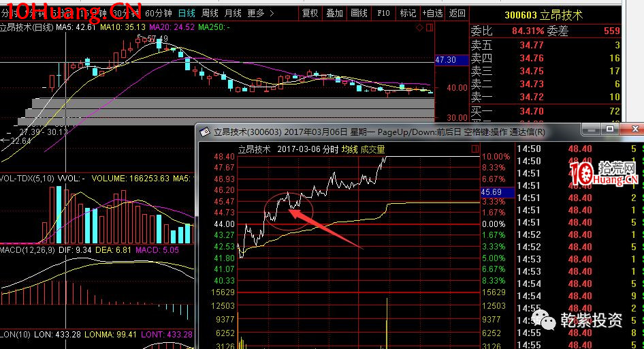This screenshot has height=349, width=644.
Task: Click the intraday popup window's title icon
Action: [204, 132]
